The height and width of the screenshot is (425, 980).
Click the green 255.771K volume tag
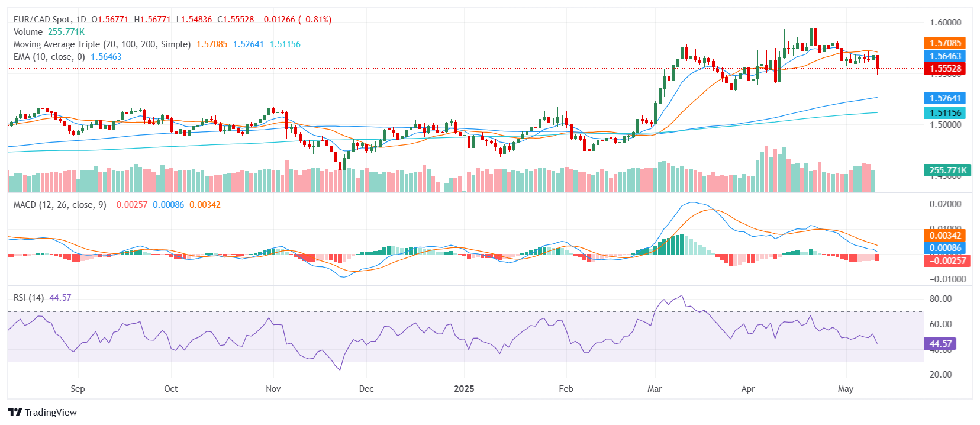[947, 170]
